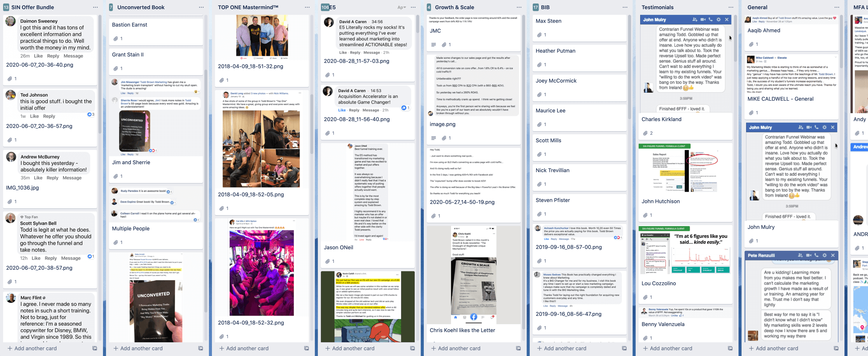Click template icon in E5 list footer
Image resolution: width=868 pixels, height=356 pixels.
click(412, 348)
